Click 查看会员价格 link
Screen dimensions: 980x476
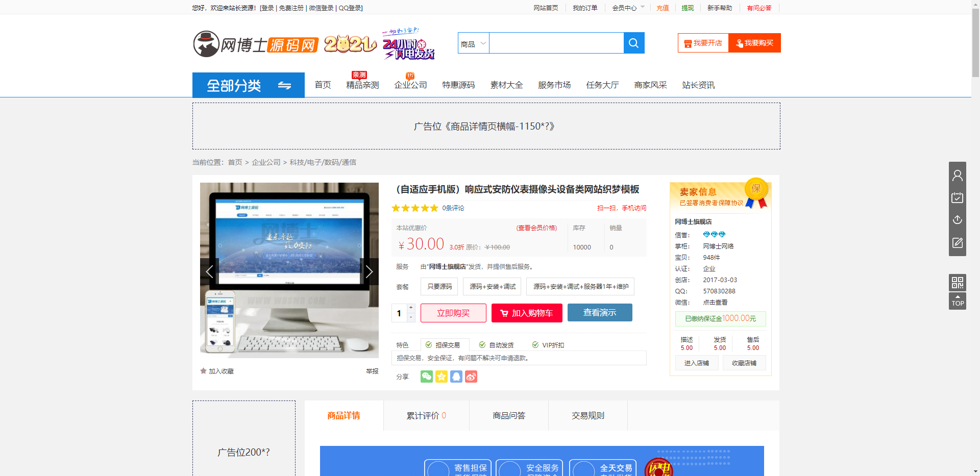tap(536, 228)
